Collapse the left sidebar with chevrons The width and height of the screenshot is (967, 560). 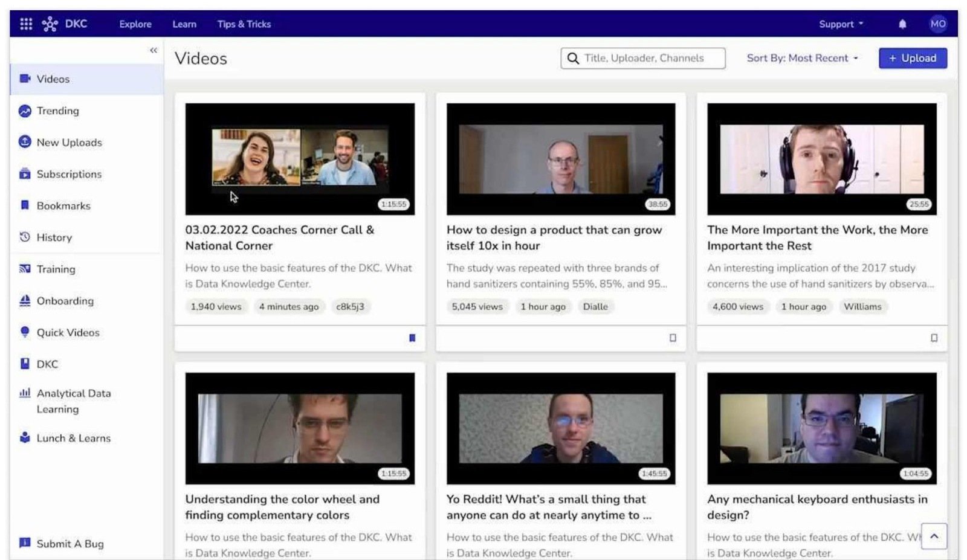(x=154, y=50)
